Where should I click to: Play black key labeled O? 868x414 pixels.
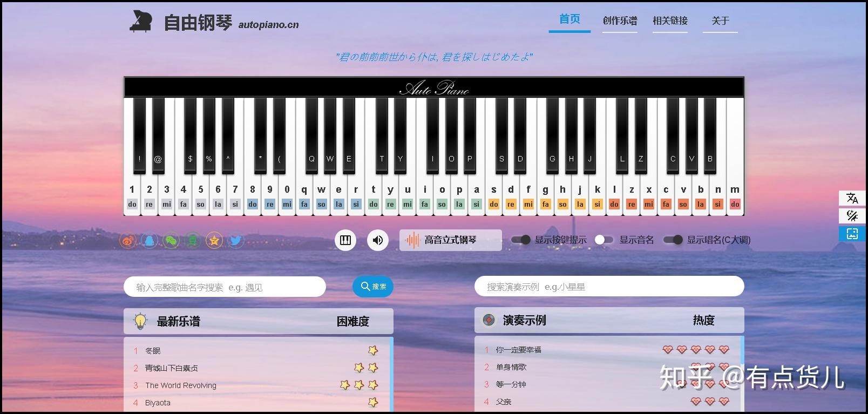[451, 135]
